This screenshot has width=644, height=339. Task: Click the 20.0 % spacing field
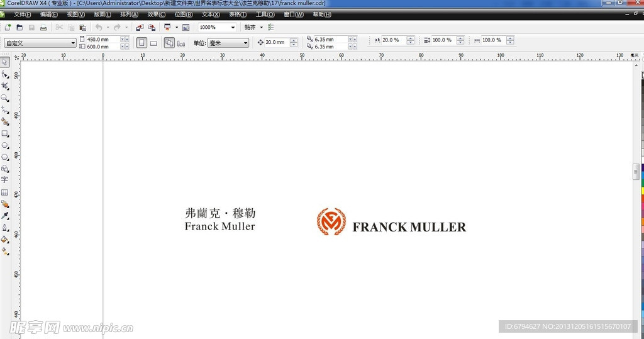pyautogui.click(x=394, y=40)
